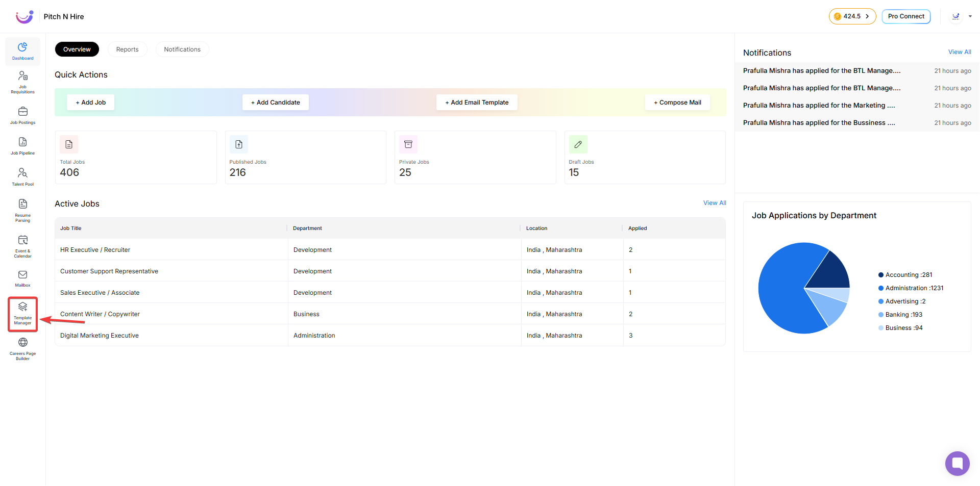Click the Banking :193 legend entry

point(900,315)
